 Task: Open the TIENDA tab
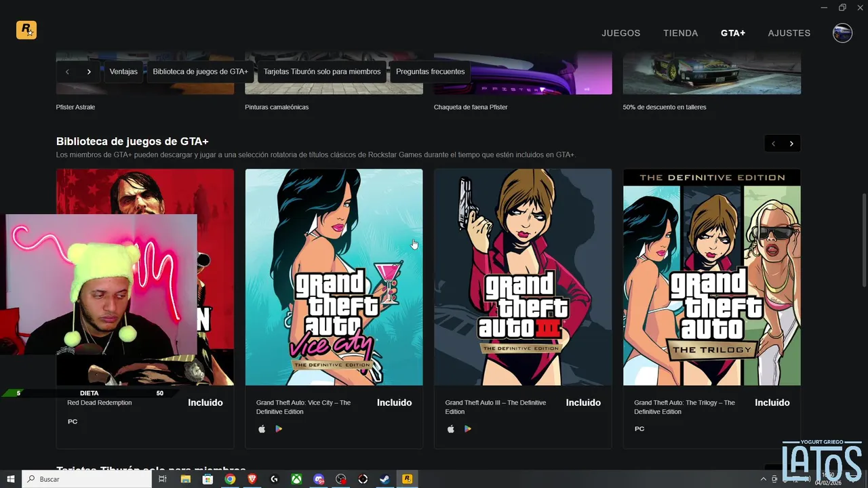click(x=681, y=33)
